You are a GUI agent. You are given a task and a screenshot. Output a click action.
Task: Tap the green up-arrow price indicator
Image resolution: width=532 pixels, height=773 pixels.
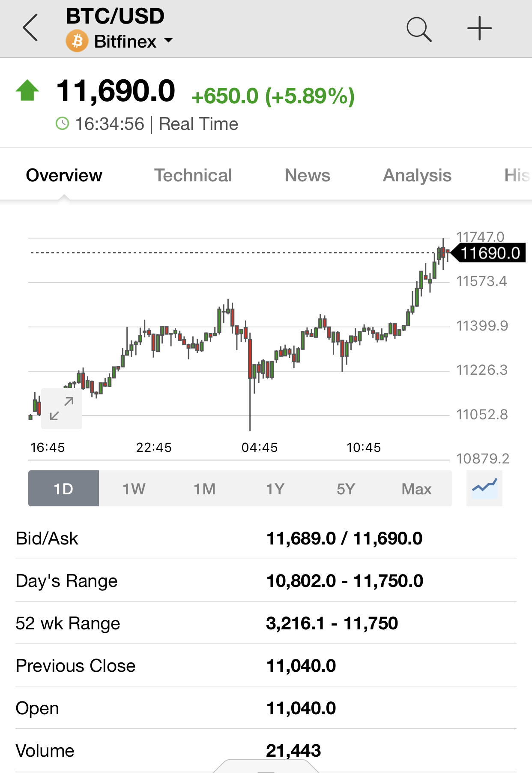pos(27,90)
